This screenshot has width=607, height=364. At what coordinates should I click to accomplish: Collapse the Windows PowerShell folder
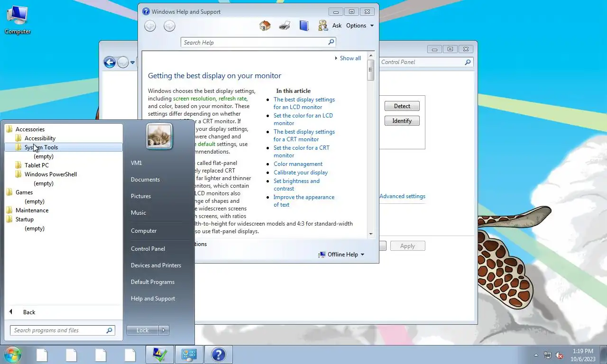point(50,174)
